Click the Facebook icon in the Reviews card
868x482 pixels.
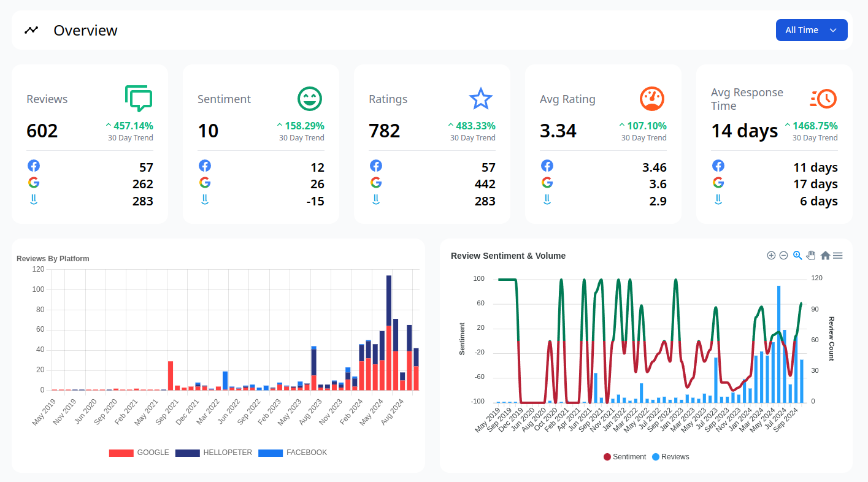(x=34, y=165)
